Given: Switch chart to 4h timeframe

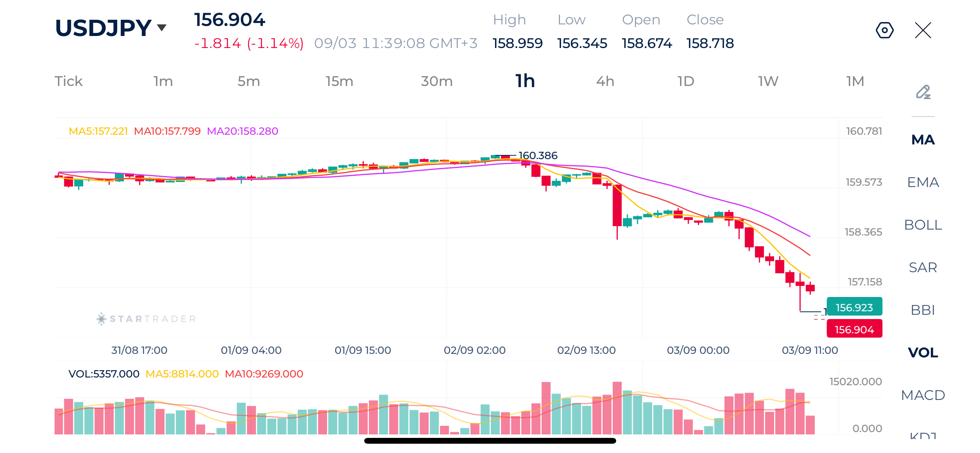Looking at the screenshot, I should click(605, 81).
